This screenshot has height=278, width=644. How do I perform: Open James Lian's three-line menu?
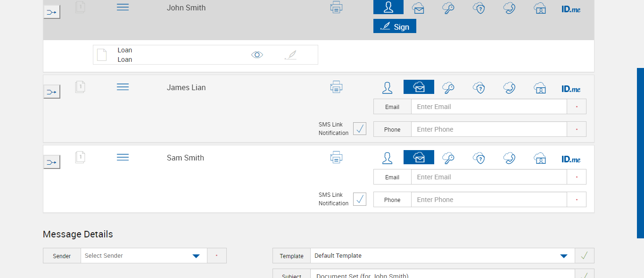pos(123,87)
